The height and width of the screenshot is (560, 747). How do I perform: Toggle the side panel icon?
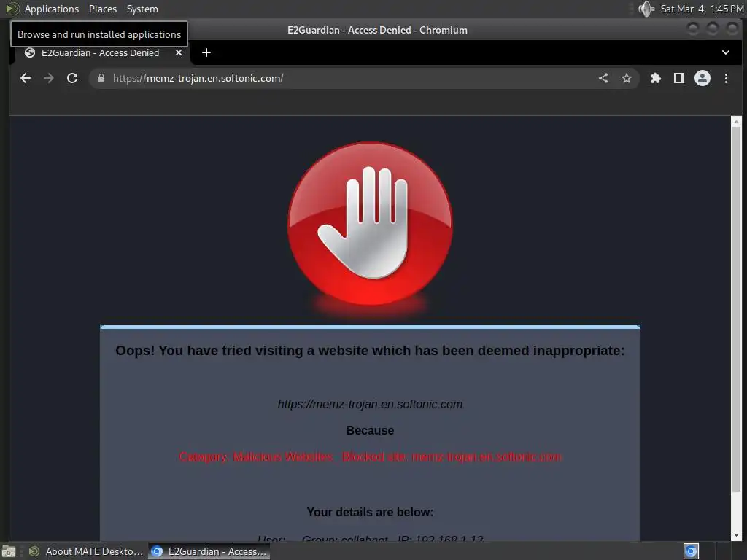(x=679, y=78)
